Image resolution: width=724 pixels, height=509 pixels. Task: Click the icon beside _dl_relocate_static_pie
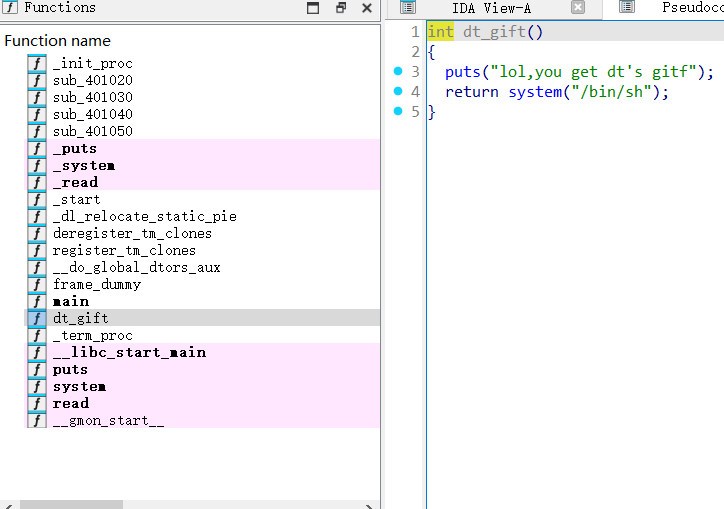[37, 217]
